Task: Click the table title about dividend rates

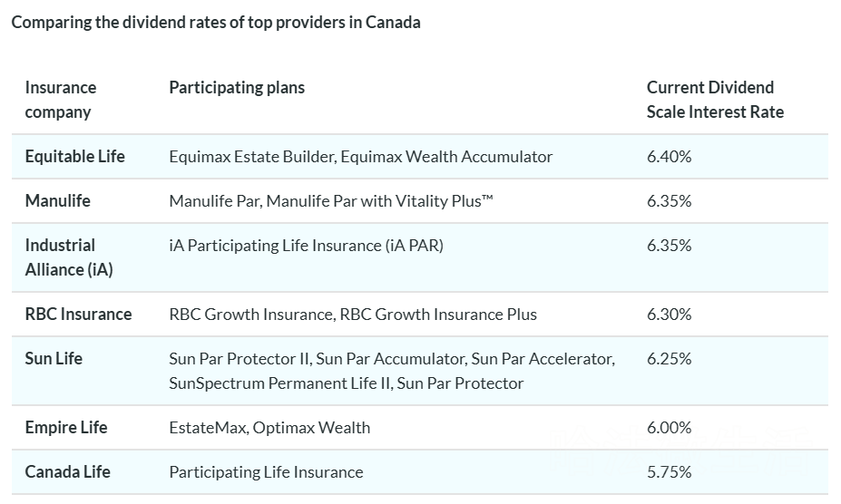Action: 216,23
